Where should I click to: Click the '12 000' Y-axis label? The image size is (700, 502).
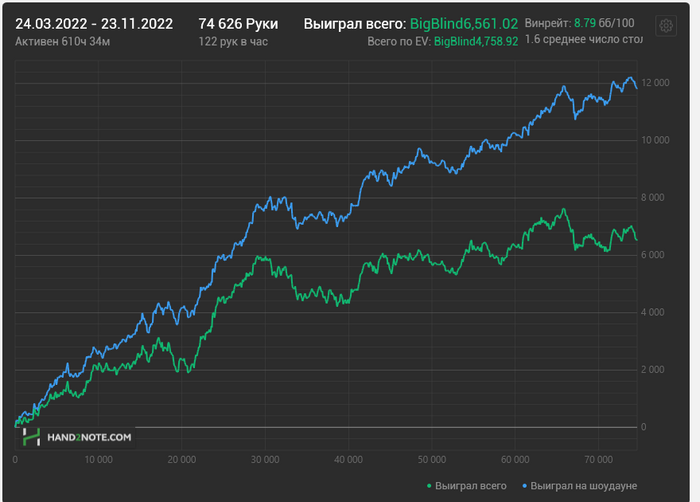tap(655, 83)
